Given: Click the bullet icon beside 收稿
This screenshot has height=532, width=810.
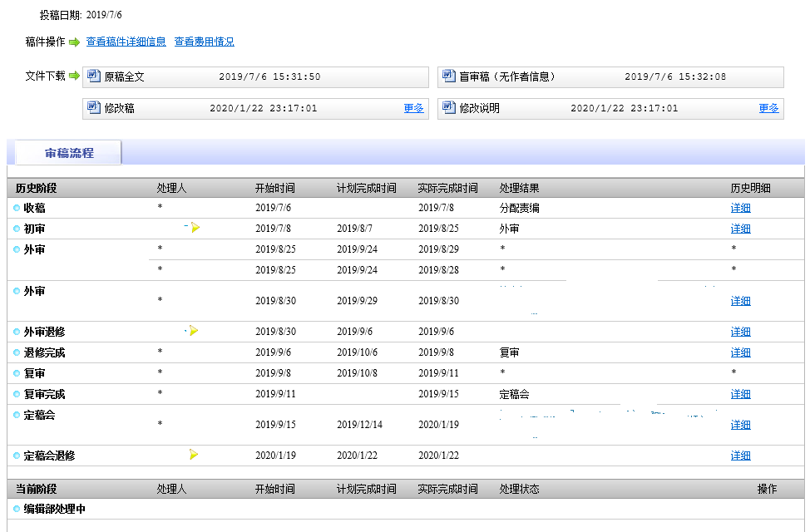Looking at the screenshot, I should point(17,208).
